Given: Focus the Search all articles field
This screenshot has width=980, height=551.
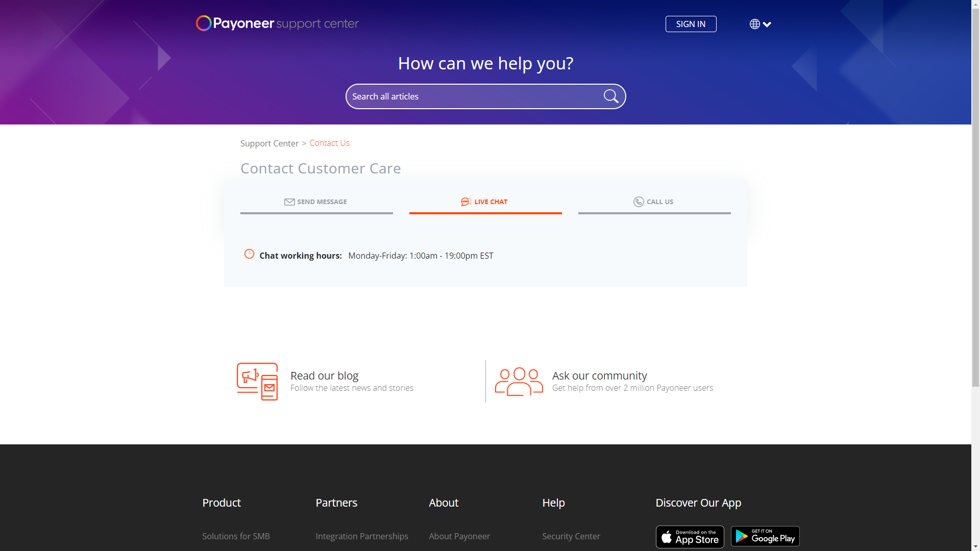Looking at the screenshot, I should [x=475, y=96].
